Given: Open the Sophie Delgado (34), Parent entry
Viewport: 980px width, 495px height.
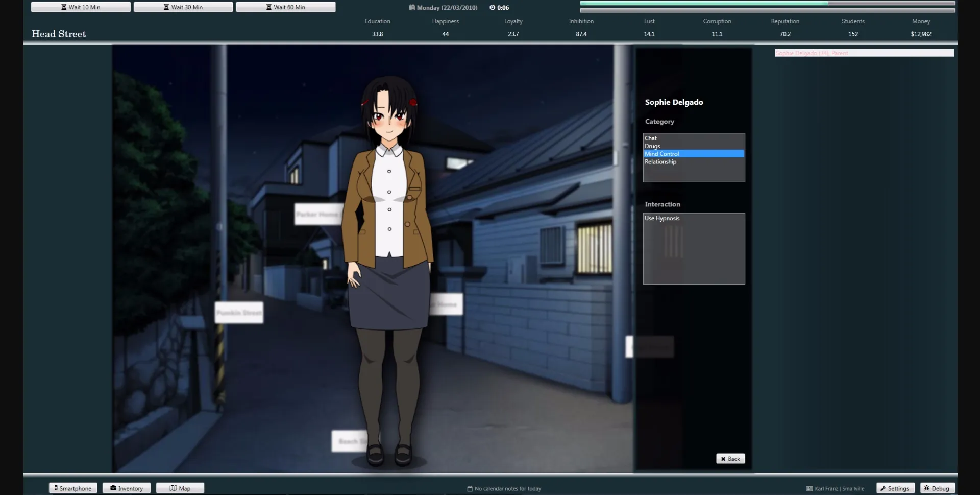Looking at the screenshot, I should point(864,53).
